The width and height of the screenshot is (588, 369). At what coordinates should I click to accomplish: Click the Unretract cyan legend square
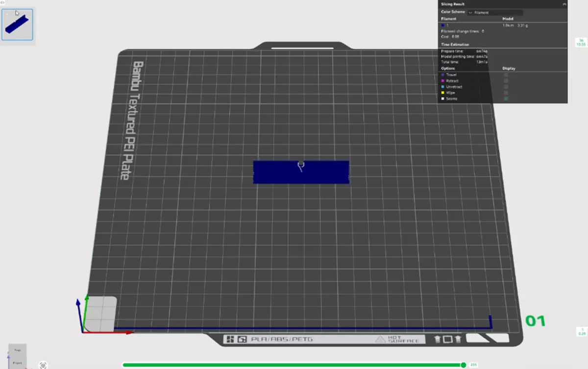click(442, 87)
